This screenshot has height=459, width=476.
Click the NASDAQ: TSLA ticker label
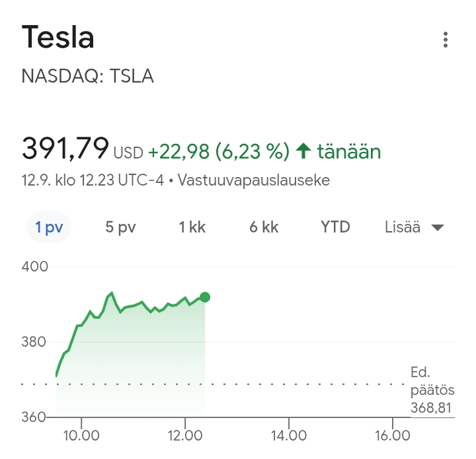pos(87,76)
